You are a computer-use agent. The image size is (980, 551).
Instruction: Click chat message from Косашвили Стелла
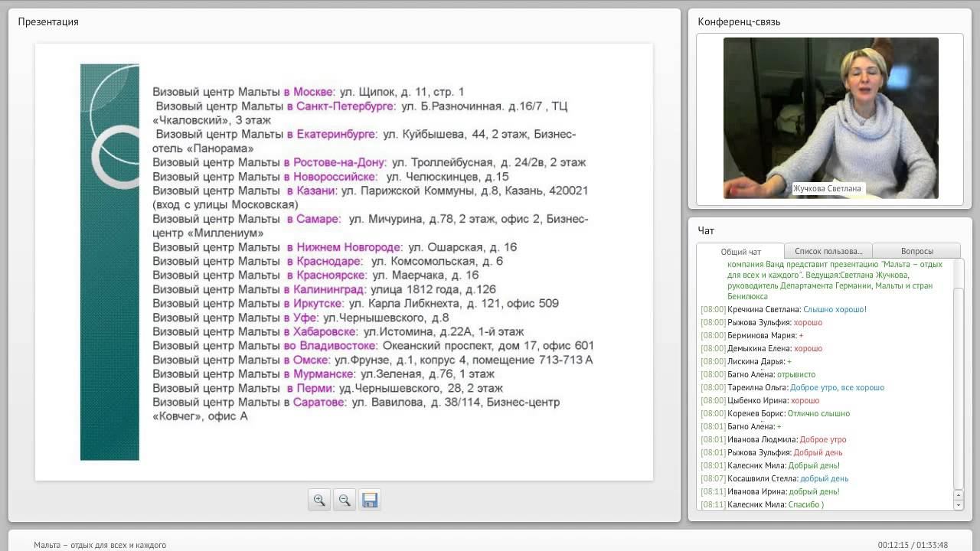(774, 479)
